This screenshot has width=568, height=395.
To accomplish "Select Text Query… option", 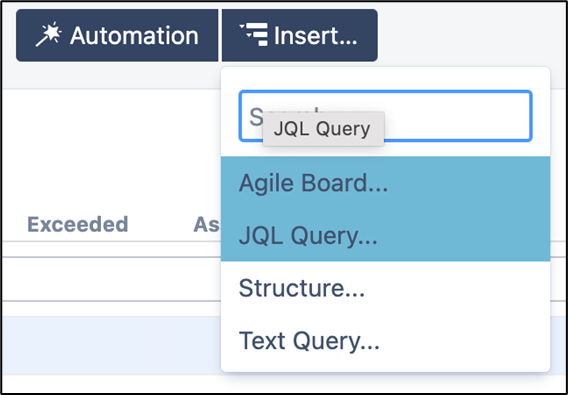I will (x=385, y=341).
